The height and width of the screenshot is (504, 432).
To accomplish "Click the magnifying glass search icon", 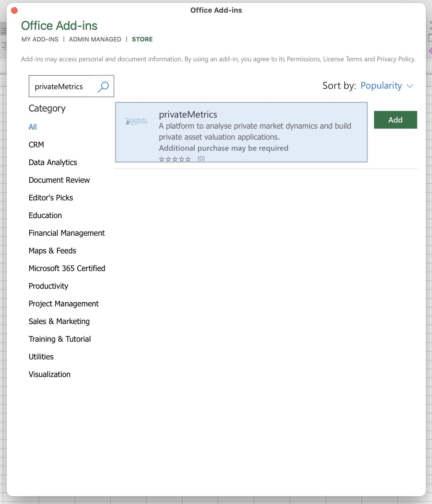I will [x=103, y=87].
